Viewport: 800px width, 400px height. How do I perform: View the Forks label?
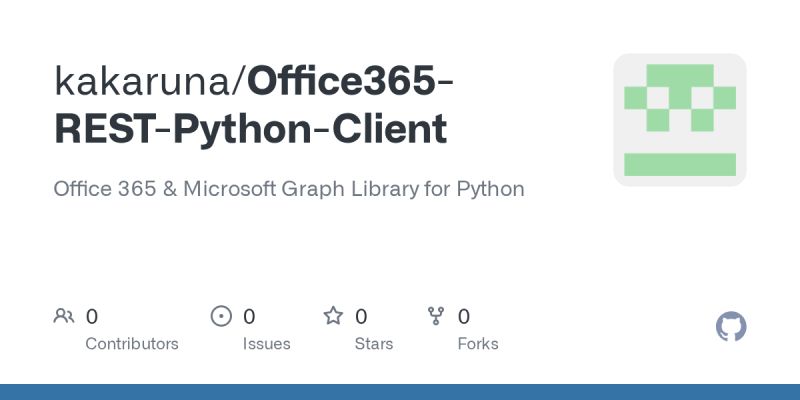pyautogui.click(x=478, y=344)
